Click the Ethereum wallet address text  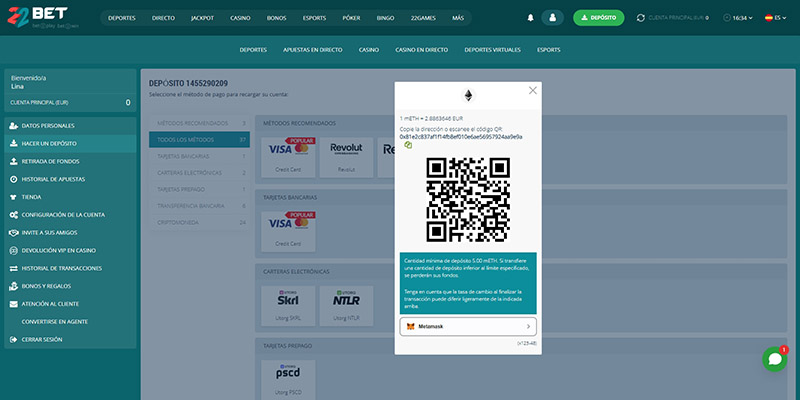(x=461, y=137)
